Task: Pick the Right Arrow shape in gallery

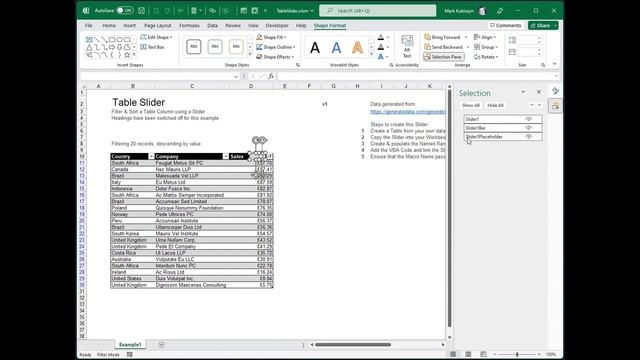Action: pyautogui.click(x=112, y=47)
